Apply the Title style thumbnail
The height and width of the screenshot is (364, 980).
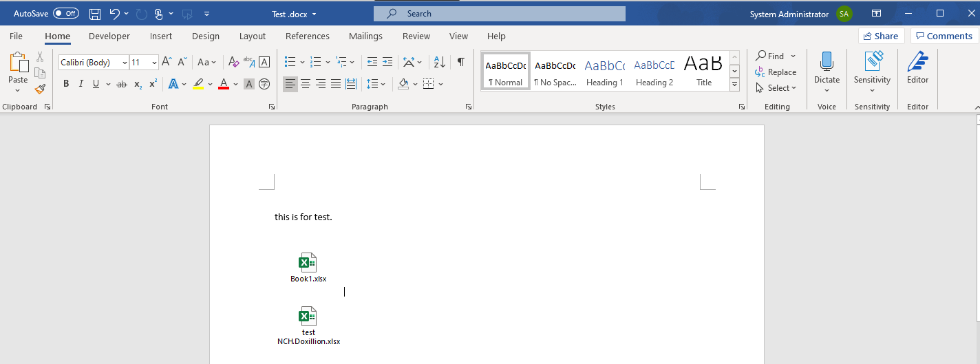[703, 72]
